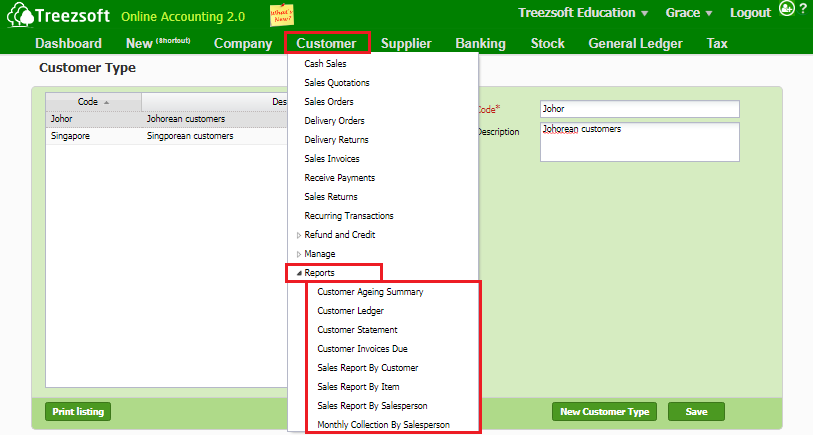Screen dimensions: 813x435
Task: Click the Singporean customers description cell
Action: [190, 136]
